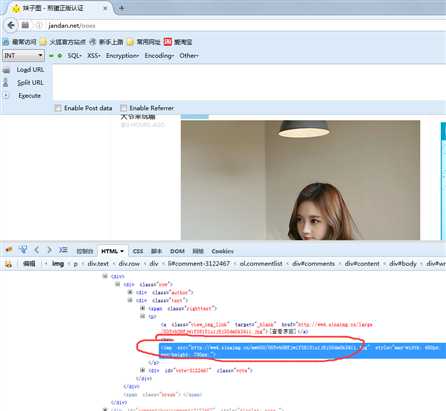Click the photo of the woman on page
The image size is (446, 411).
click(300, 180)
